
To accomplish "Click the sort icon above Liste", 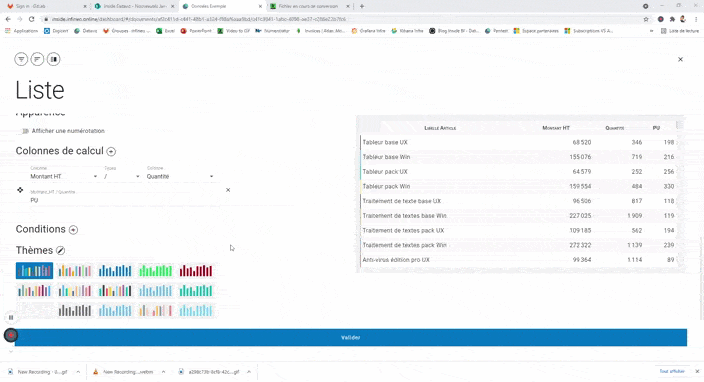I will pos(37,59).
